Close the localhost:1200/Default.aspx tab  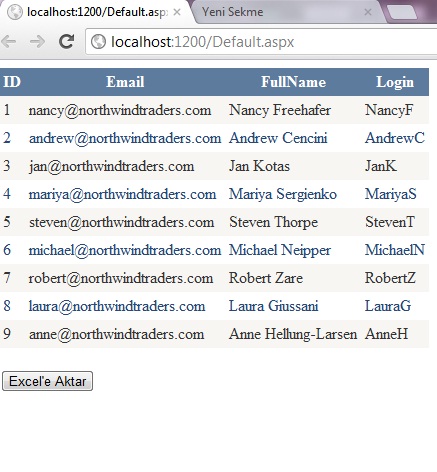click(177, 12)
